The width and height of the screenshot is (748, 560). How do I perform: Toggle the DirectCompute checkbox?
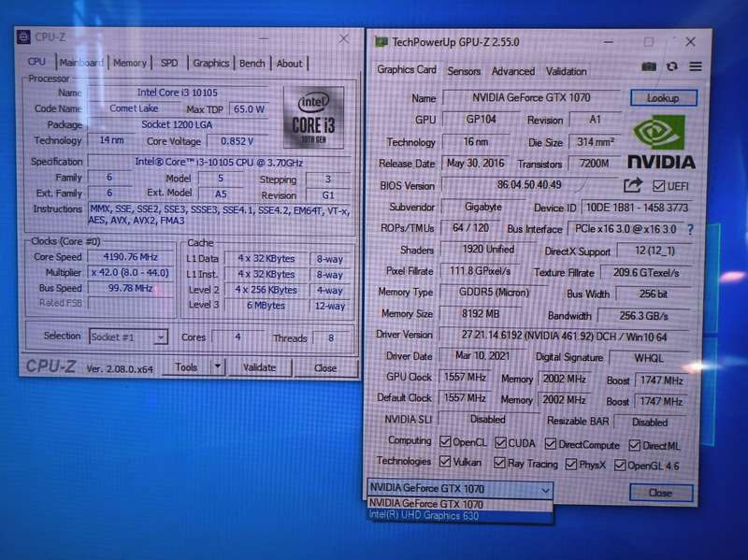tap(550, 444)
